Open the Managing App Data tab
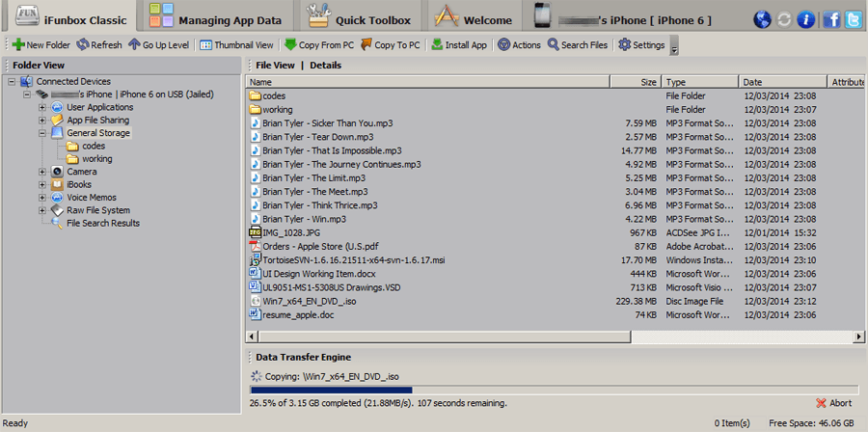This screenshot has width=868, height=432. click(x=216, y=16)
